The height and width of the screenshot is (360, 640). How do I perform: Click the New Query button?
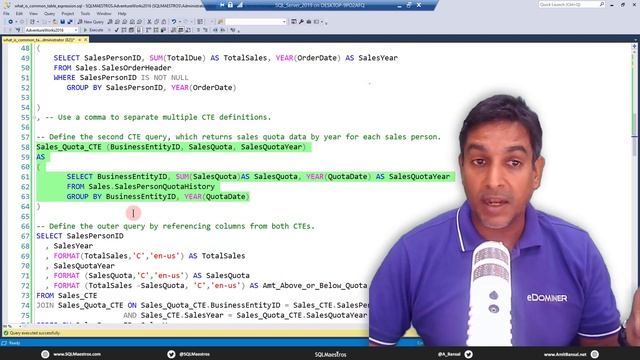pyautogui.click(x=91, y=22)
